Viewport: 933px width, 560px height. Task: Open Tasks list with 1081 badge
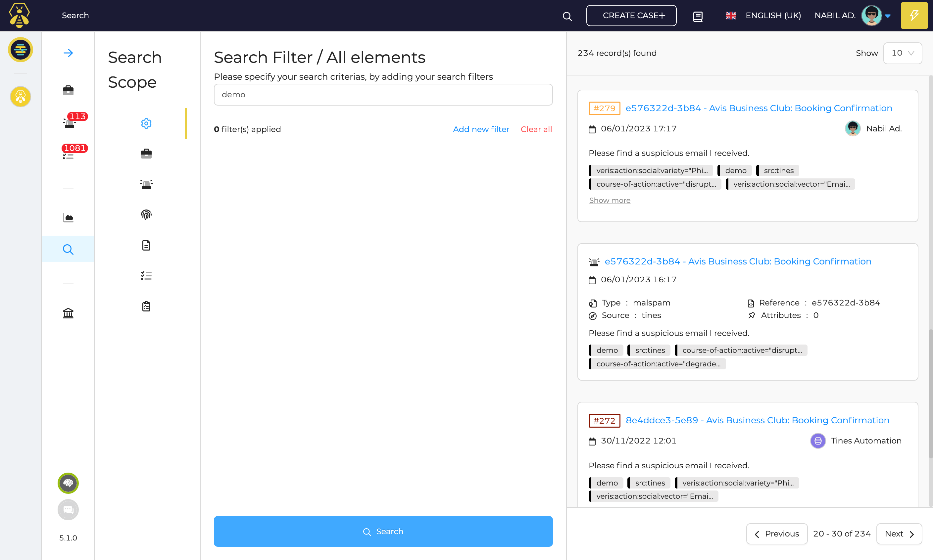click(68, 156)
